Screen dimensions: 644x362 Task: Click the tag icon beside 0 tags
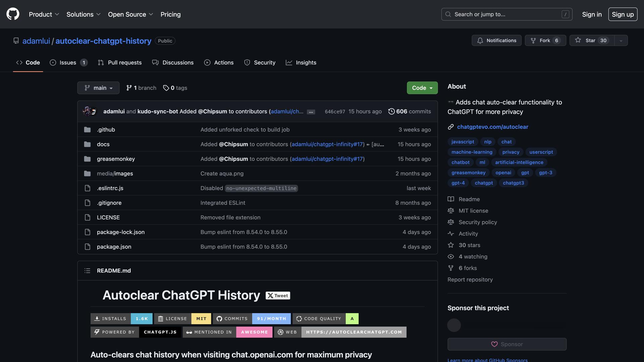click(166, 87)
